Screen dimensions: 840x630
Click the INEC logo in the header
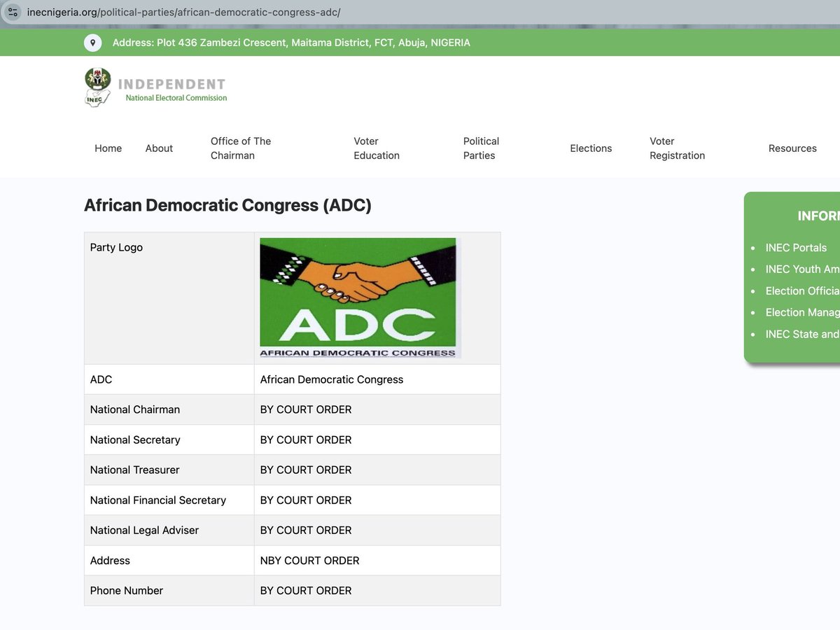pos(155,87)
